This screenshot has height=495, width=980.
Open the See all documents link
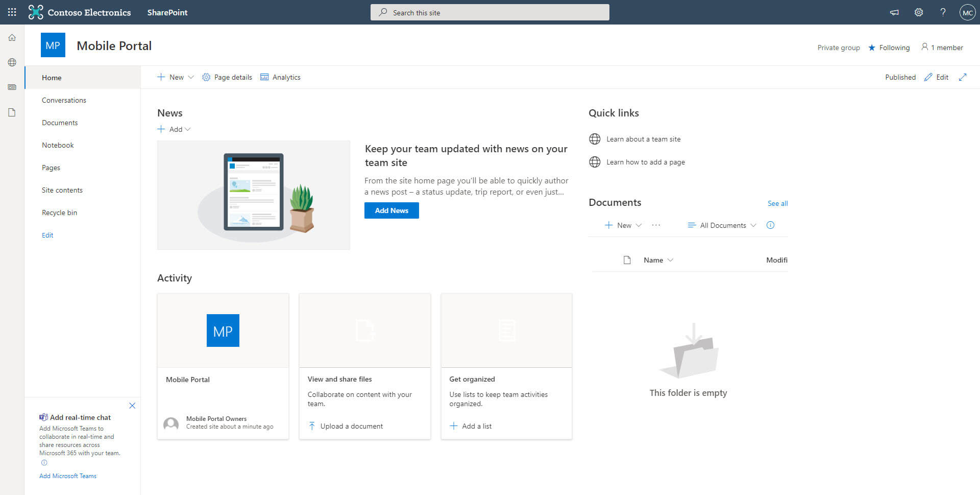pyautogui.click(x=777, y=203)
